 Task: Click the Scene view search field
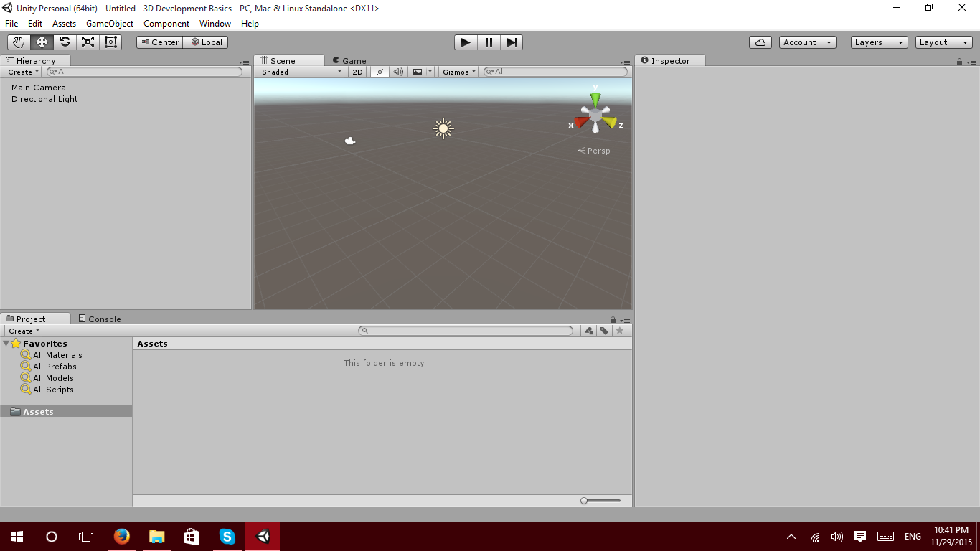[x=555, y=72]
